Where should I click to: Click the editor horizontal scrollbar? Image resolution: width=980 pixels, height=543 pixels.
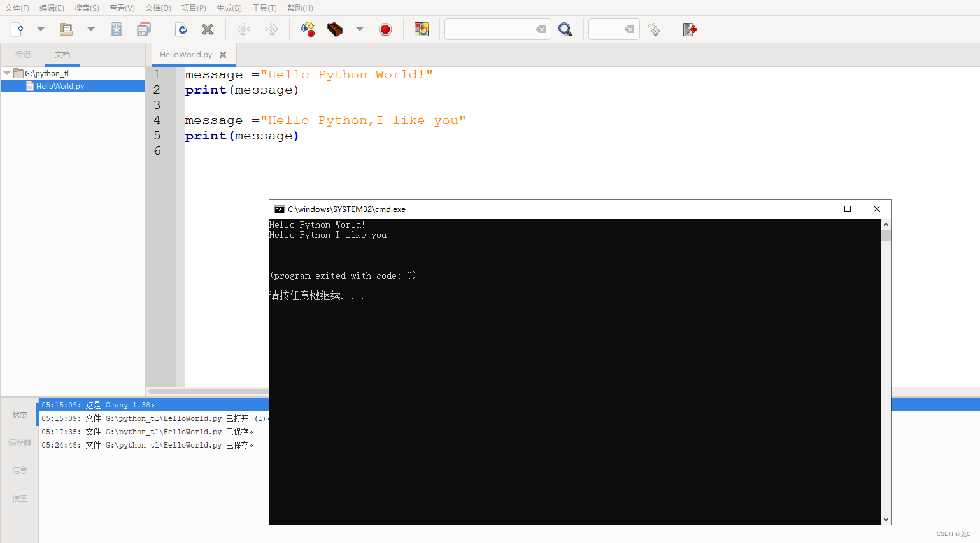[x=208, y=391]
